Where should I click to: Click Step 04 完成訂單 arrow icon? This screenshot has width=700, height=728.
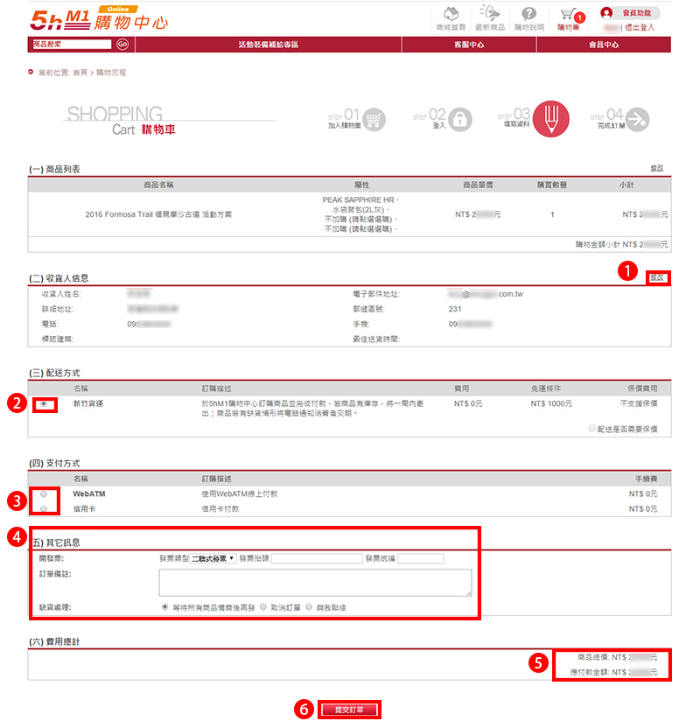(x=638, y=119)
